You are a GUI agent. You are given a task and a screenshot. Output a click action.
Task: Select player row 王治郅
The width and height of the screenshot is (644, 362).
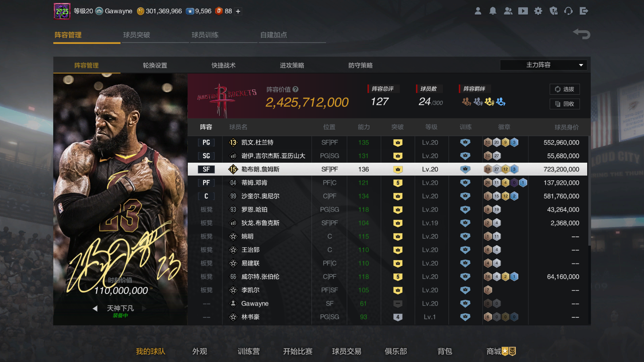[x=387, y=250]
